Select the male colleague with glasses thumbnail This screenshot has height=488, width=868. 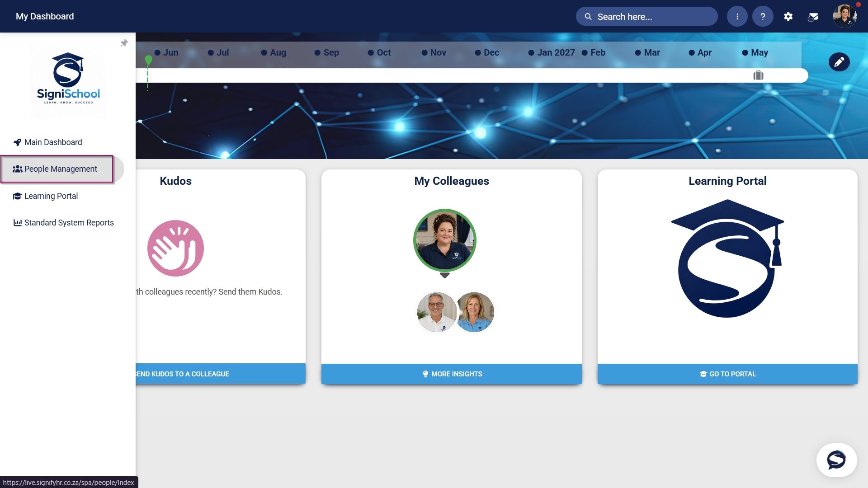[436, 312]
